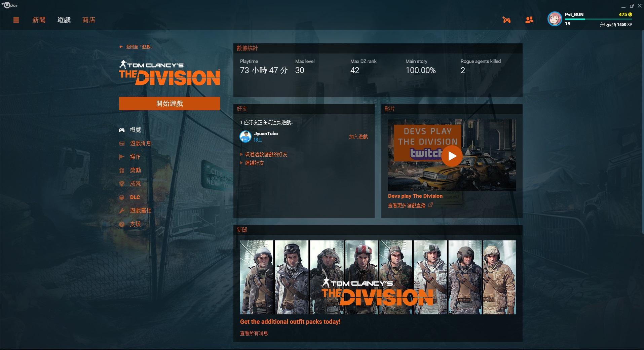Click the profile level number 19
This screenshot has height=350, width=644.
tap(568, 24)
